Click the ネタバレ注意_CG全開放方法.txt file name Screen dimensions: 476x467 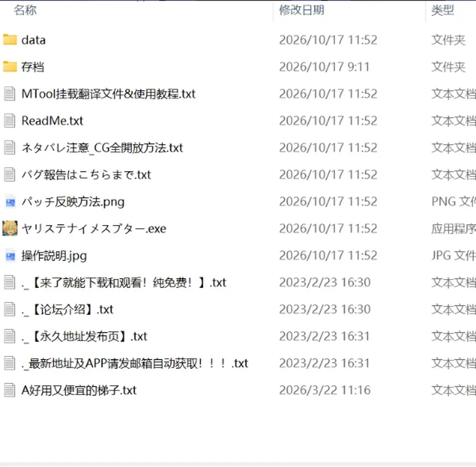pos(102,148)
